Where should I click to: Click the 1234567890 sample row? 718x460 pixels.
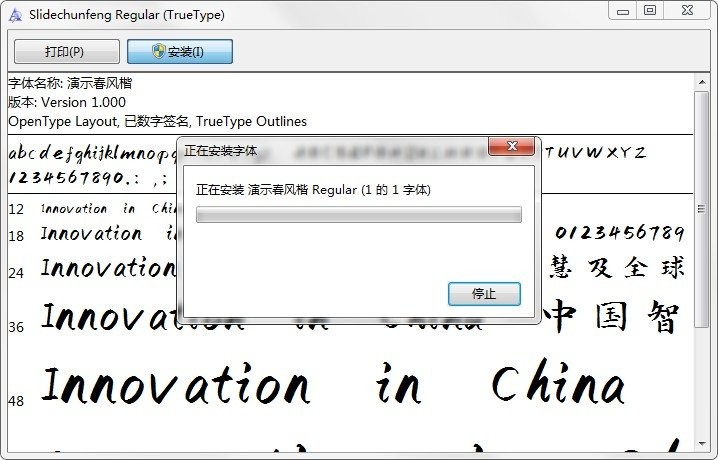(x=88, y=178)
